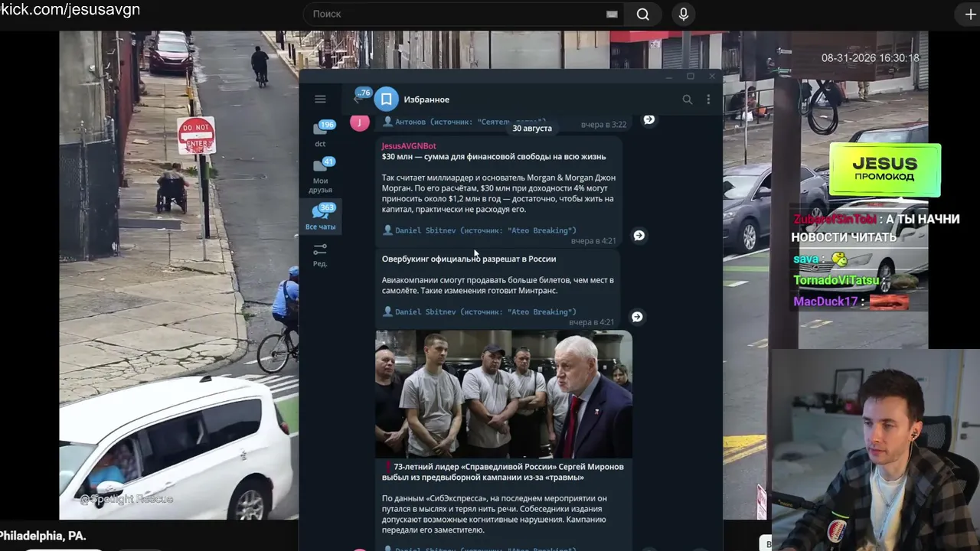
Task: Search inside the Избранное chat
Action: click(688, 99)
